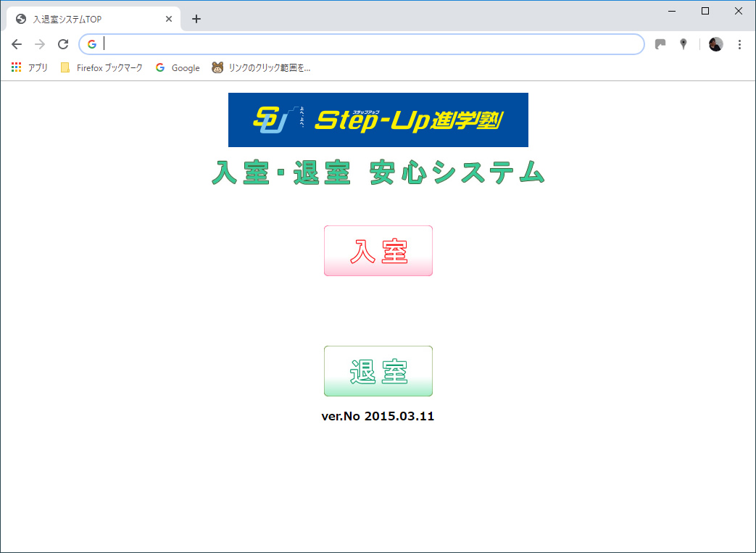Viewport: 756px width, 553px height.
Task: Click the location pin extension icon
Action: (683, 44)
